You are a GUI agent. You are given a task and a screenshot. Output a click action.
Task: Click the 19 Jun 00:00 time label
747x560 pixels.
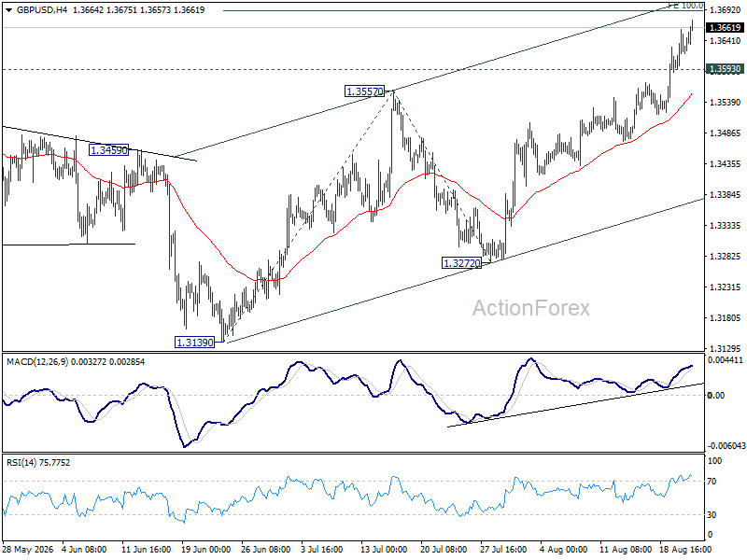206,550
